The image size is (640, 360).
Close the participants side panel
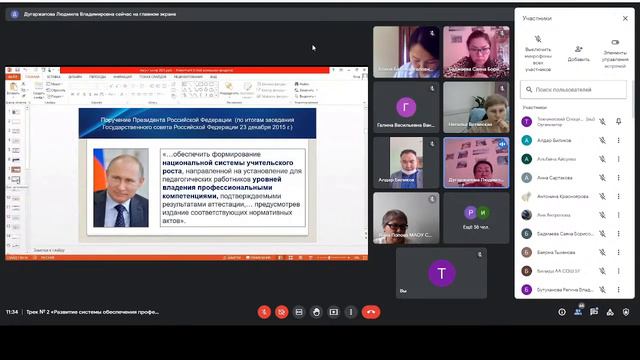(x=625, y=18)
